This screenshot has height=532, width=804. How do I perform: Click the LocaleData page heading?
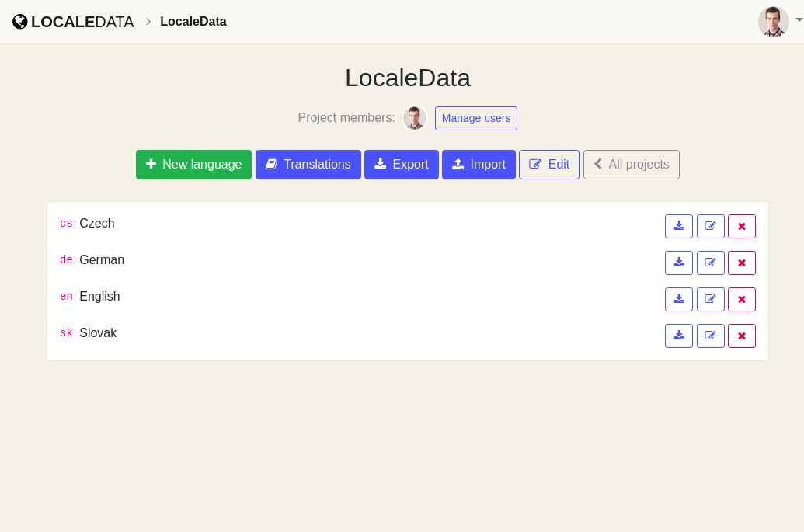tap(408, 78)
